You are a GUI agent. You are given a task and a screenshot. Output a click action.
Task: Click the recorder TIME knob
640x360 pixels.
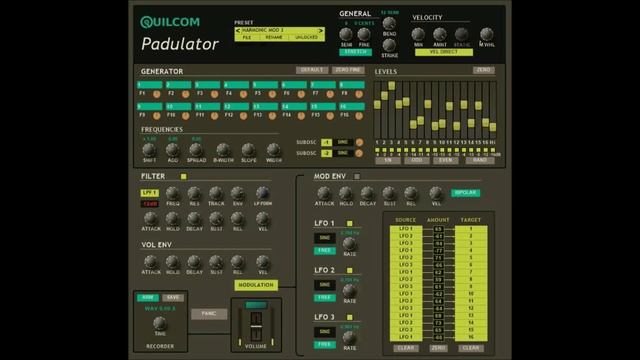pos(160,324)
